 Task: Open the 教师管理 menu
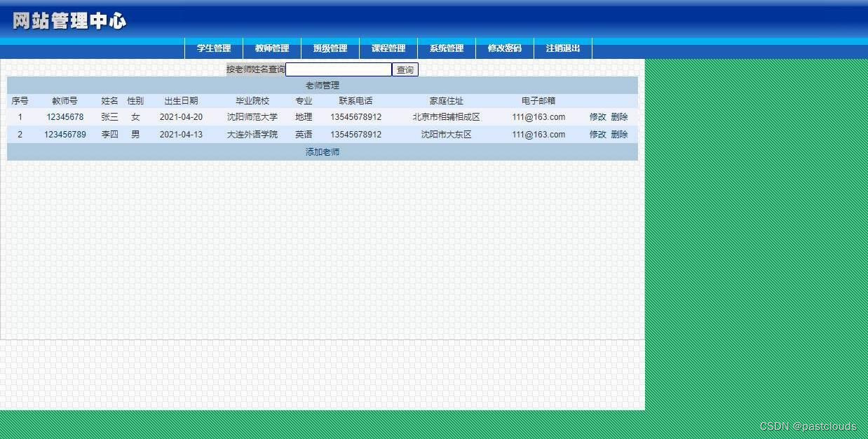coord(272,48)
